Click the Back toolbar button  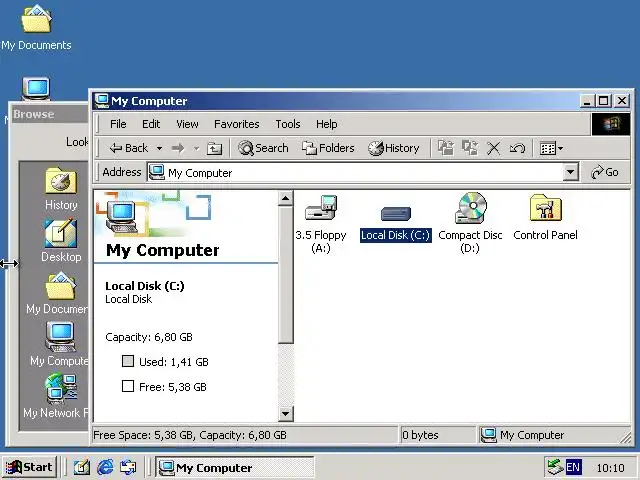(129, 148)
